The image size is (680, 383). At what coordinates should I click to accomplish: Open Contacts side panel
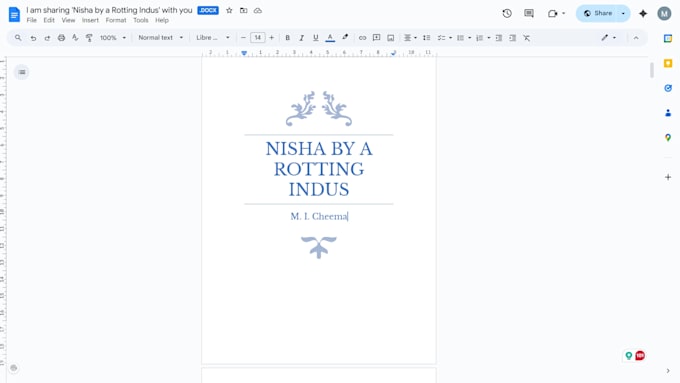tap(668, 113)
